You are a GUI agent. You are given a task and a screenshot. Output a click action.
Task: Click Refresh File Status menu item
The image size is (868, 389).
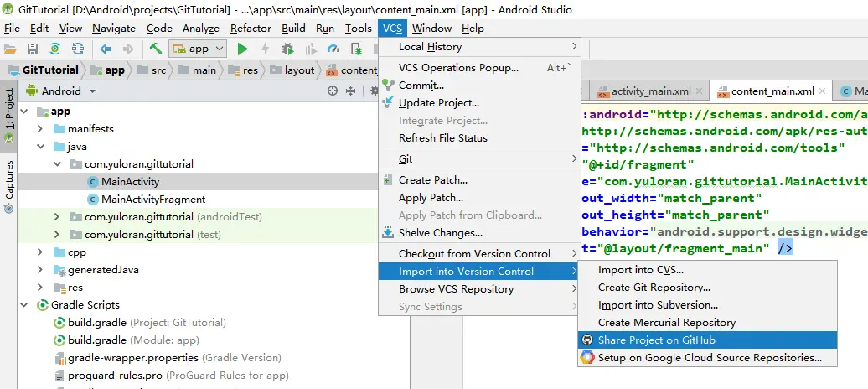(x=479, y=138)
